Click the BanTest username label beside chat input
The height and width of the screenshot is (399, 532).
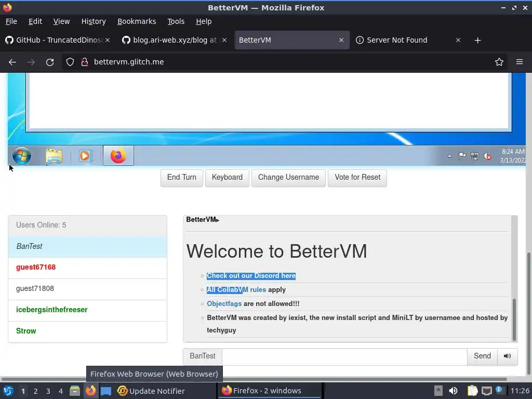point(203,356)
